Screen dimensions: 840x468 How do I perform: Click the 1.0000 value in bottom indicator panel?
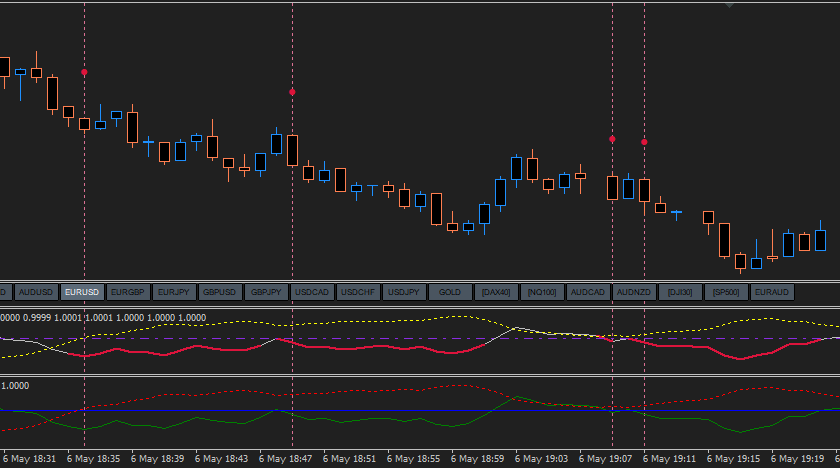[x=15, y=386]
